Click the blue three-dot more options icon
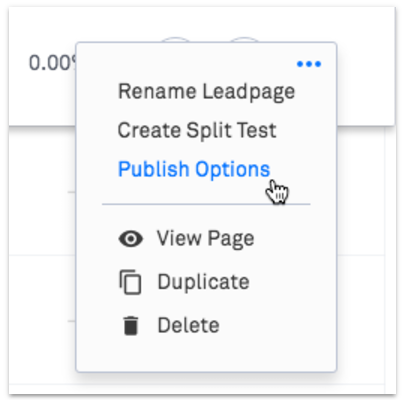The image size is (404, 400). [309, 64]
